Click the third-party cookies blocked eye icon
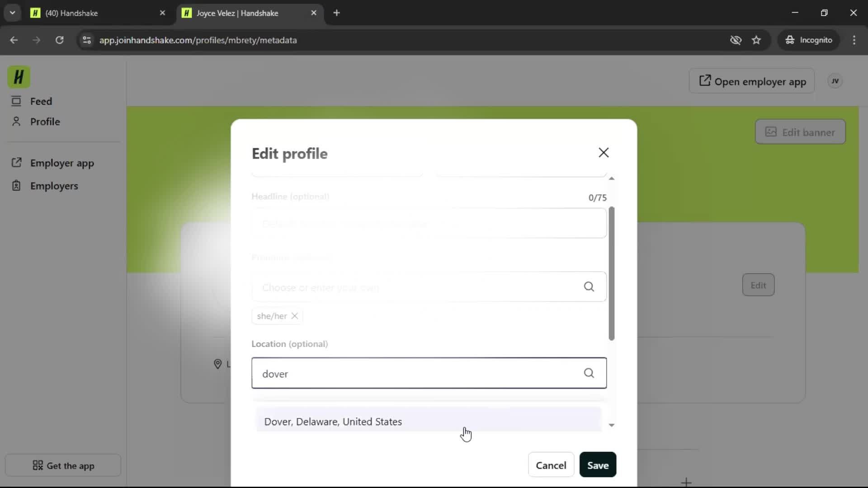 tap(736, 40)
